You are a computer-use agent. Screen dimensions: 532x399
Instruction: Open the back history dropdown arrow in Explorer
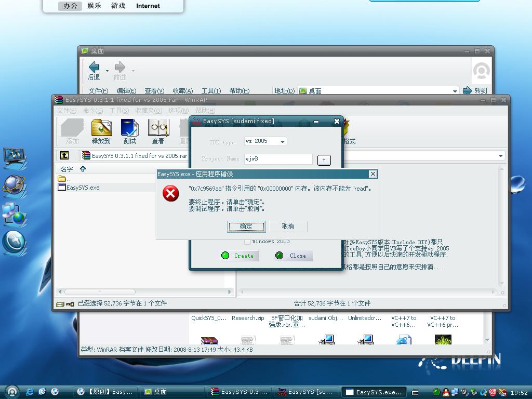point(107,71)
